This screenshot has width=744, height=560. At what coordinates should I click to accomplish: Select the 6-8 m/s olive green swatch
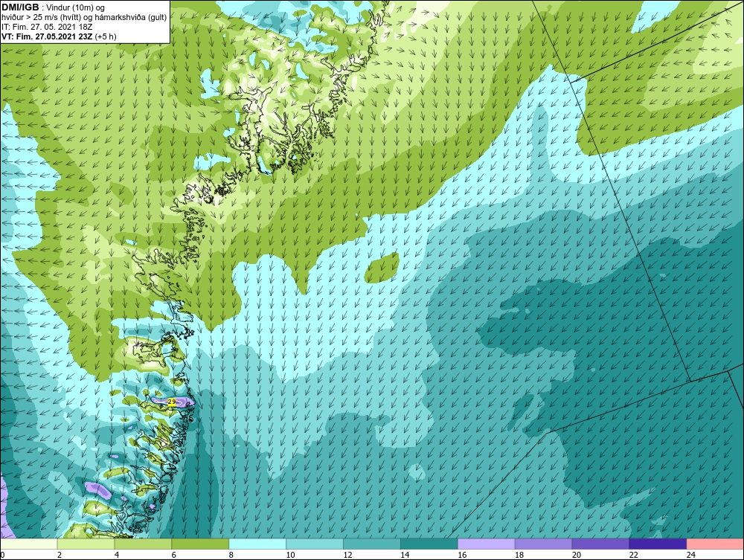coord(200,544)
